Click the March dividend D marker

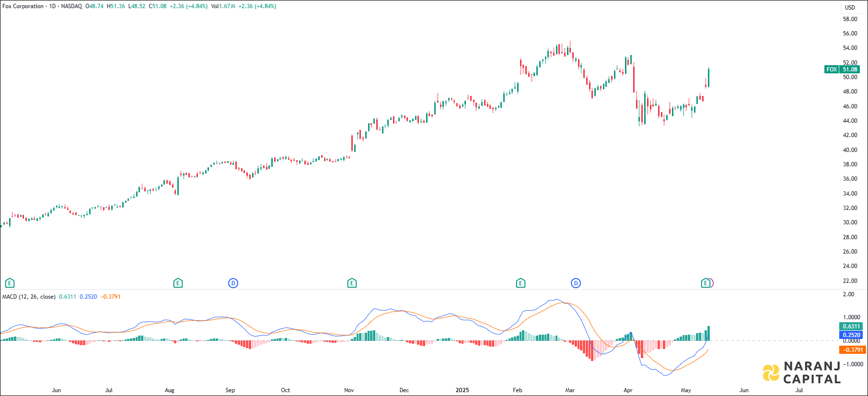(x=576, y=283)
